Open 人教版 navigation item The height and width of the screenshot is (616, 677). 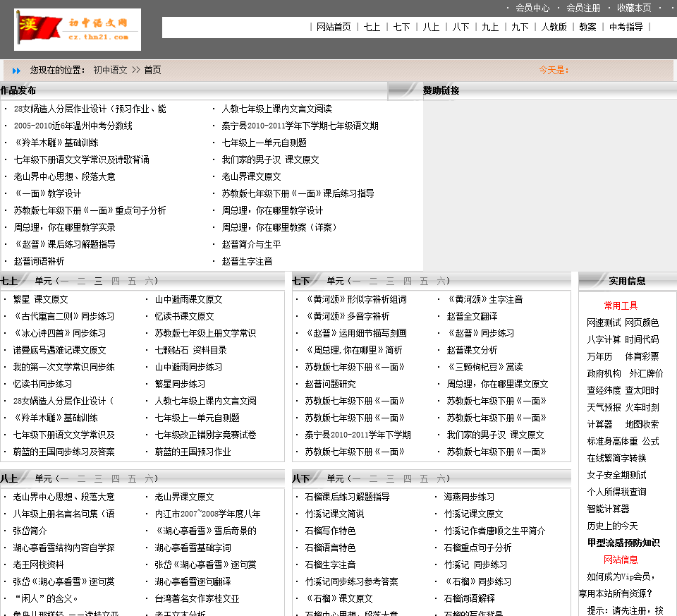pyautogui.click(x=554, y=27)
